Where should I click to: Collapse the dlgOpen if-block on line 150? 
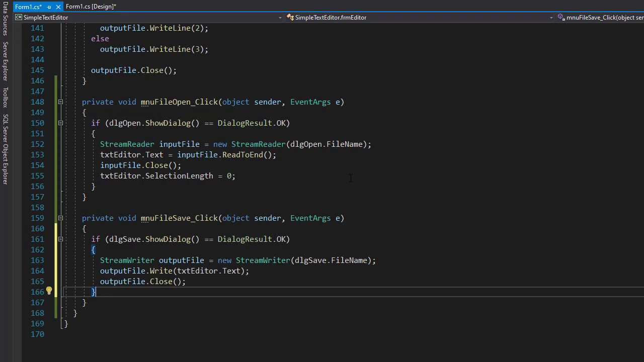pyautogui.click(x=60, y=123)
